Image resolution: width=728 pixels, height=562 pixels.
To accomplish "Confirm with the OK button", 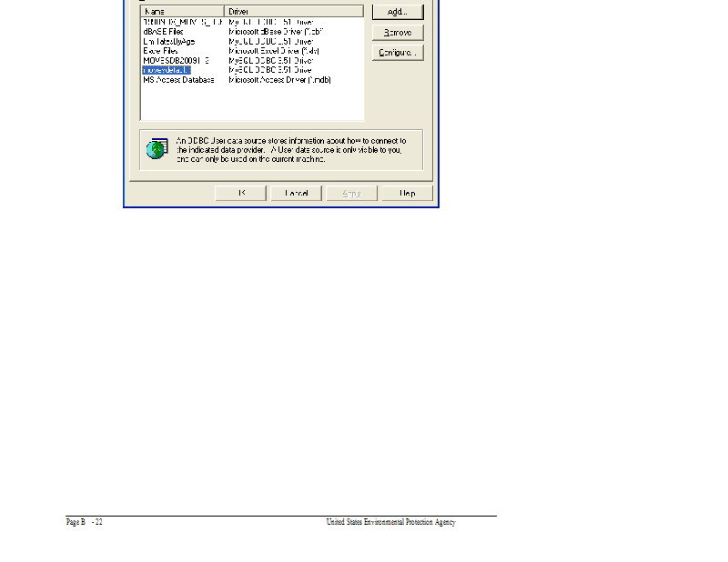I will tap(240, 193).
